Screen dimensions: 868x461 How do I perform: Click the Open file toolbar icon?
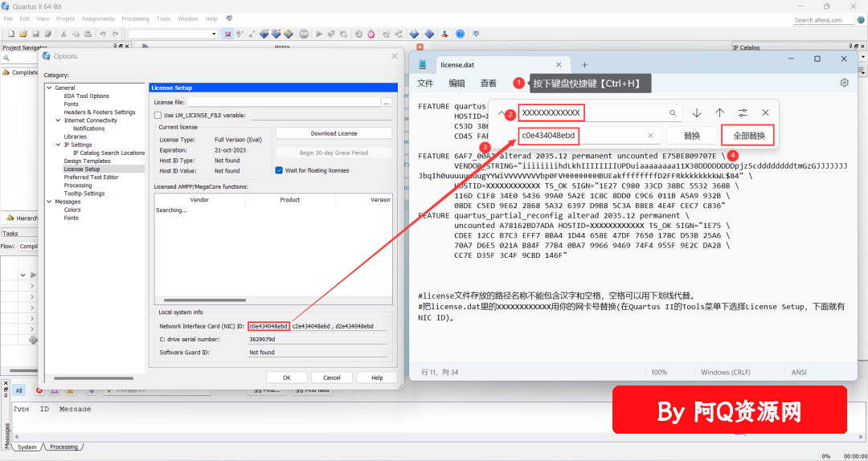click(23, 34)
